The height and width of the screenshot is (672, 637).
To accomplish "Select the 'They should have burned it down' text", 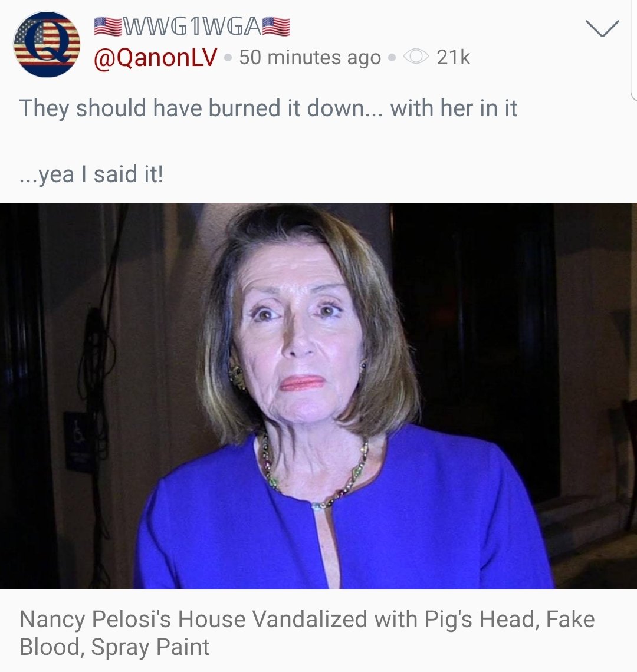I will click(x=191, y=108).
